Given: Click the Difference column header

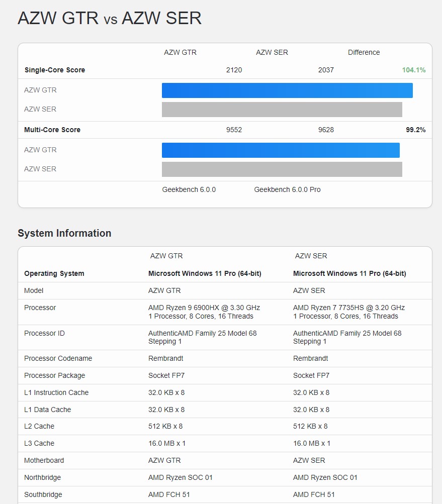Looking at the screenshot, I should pos(364,52).
